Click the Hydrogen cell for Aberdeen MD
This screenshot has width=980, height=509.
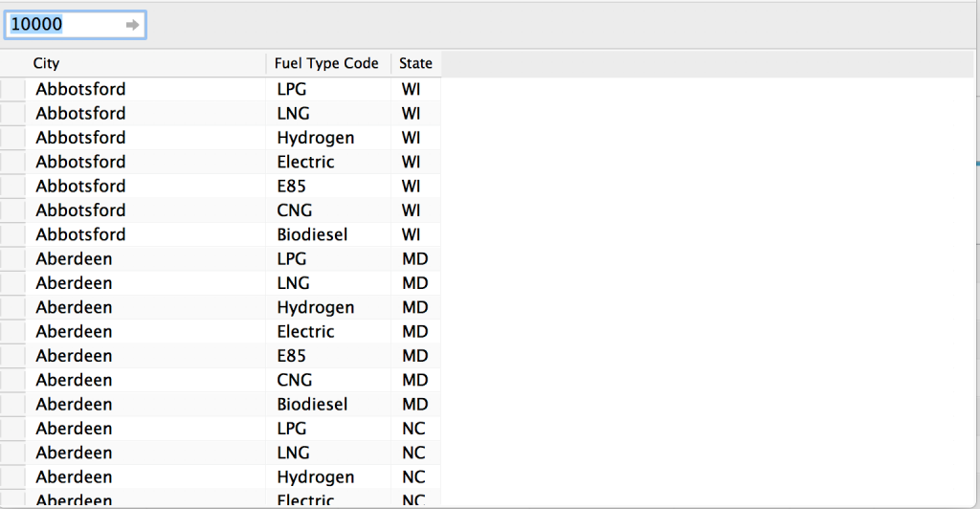click(x=329, y=308)
